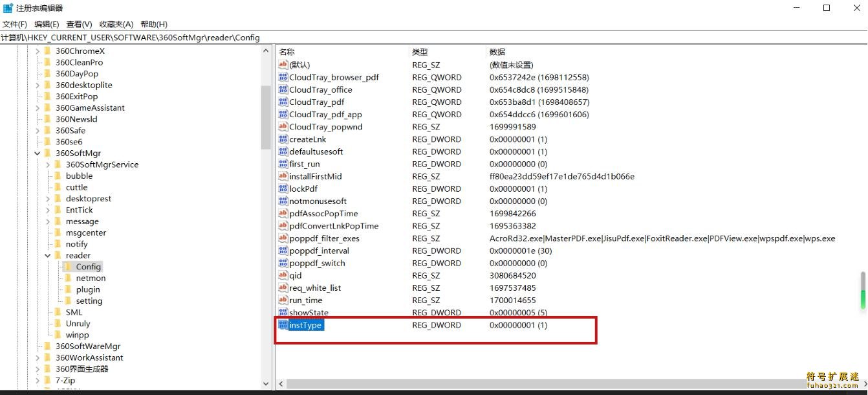Select the req_white_list value name
Screen dimensions: 868x395
coord(315,288)
